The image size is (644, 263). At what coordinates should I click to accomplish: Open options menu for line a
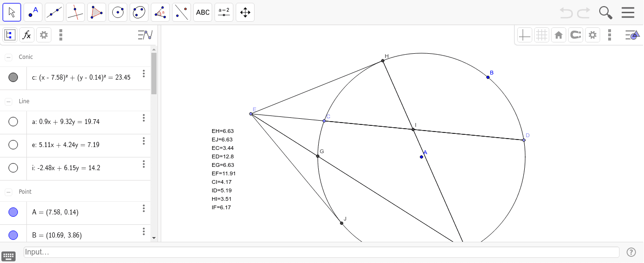tap(144, 118)
